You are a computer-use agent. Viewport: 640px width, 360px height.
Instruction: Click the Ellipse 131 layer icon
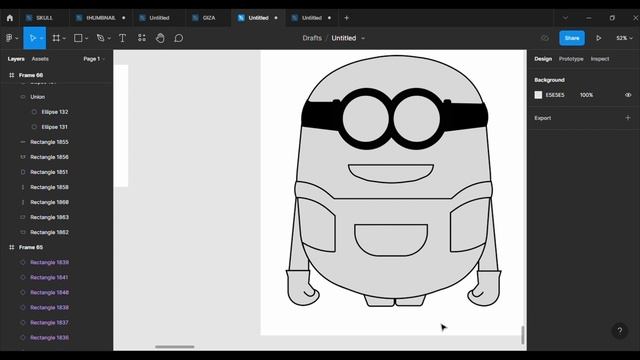(x=34, y=127)
